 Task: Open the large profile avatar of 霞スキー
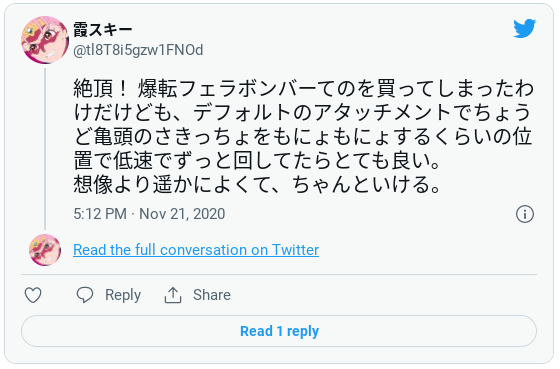click(45, 40)
